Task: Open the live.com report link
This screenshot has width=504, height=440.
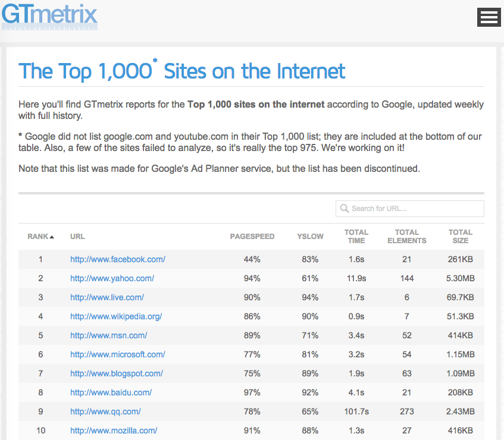Action: pos(107,297)
